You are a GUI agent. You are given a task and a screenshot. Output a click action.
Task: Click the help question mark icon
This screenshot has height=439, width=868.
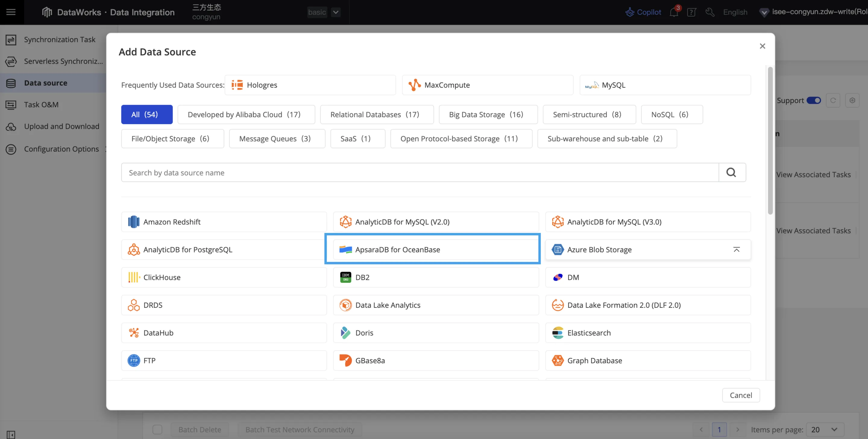(x=691, y=12)
